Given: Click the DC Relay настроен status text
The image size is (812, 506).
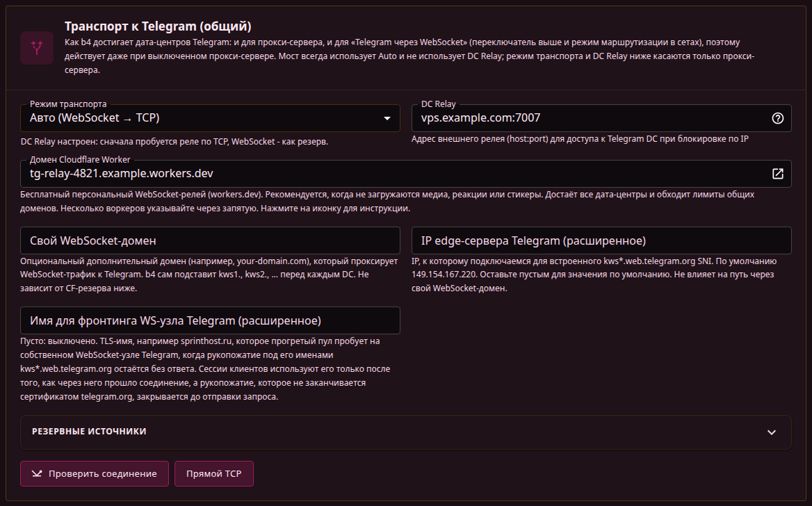Looking at the screenshot, I should 174,141.
